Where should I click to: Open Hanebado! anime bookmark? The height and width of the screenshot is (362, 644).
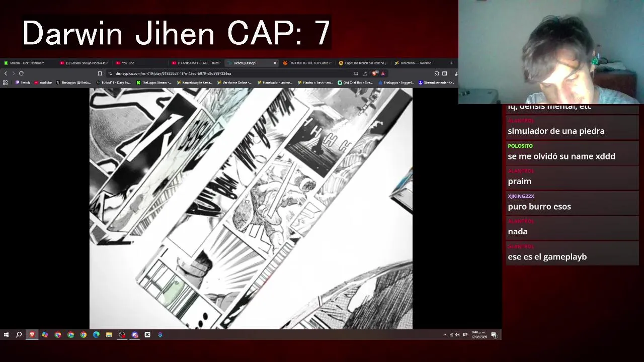pos(275,82)
